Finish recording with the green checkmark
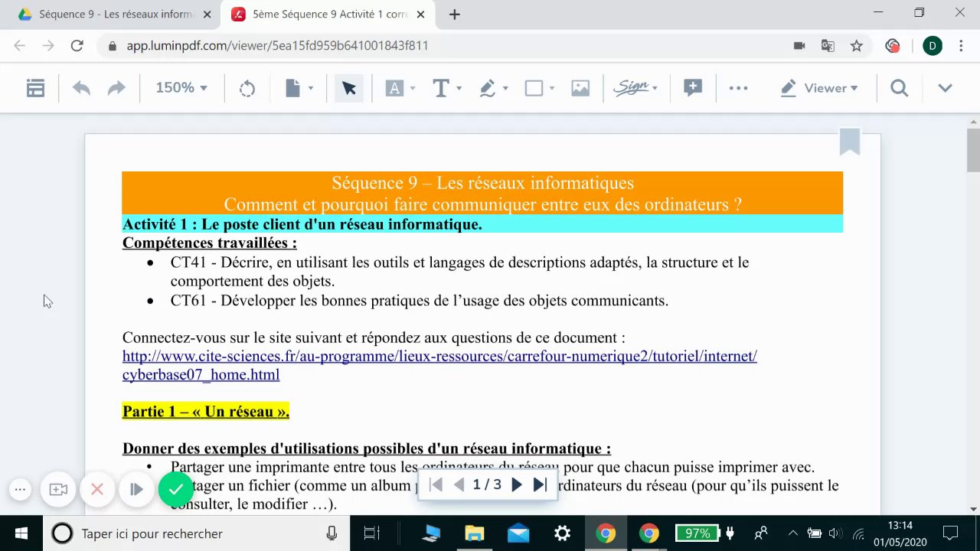Viewport: 980px width, 551px height. click(176, 490)
